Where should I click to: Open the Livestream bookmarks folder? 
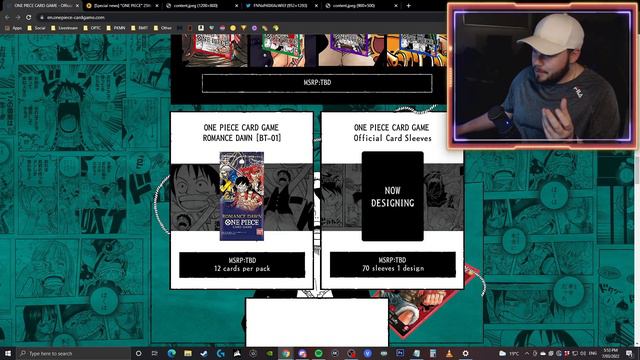[x=64, y=28]
